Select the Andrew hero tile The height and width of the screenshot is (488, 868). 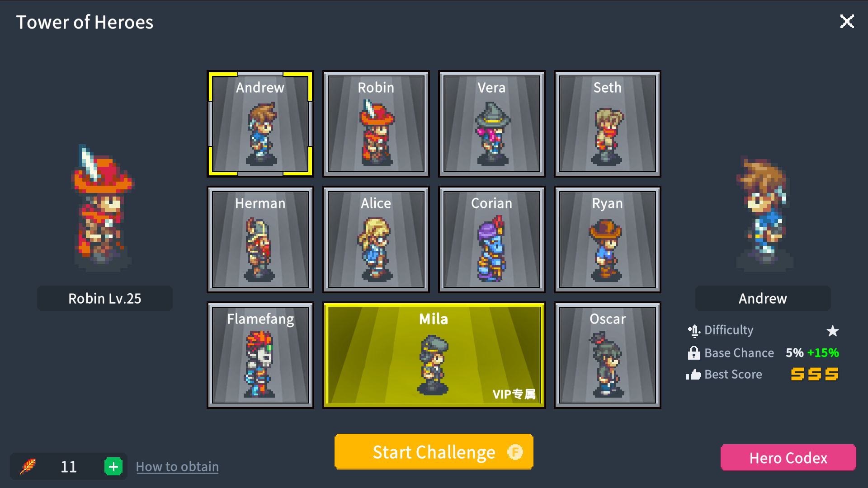(x=260, y=124)
